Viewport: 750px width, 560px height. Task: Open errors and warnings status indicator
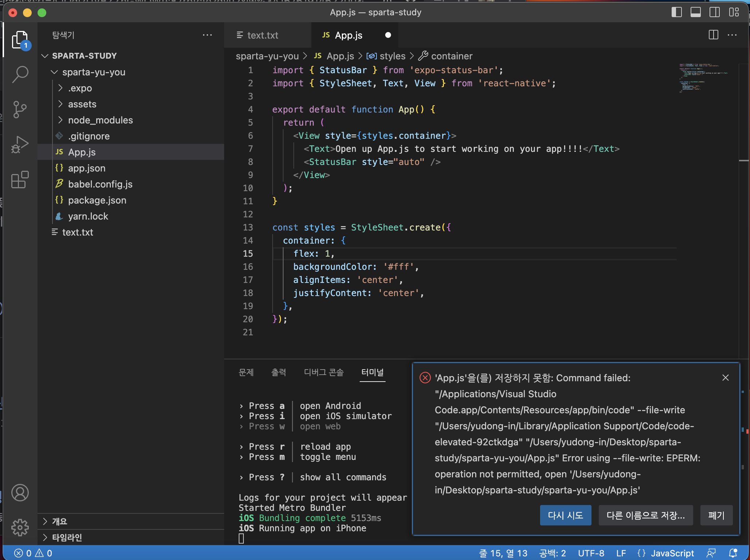click(33, 553)
